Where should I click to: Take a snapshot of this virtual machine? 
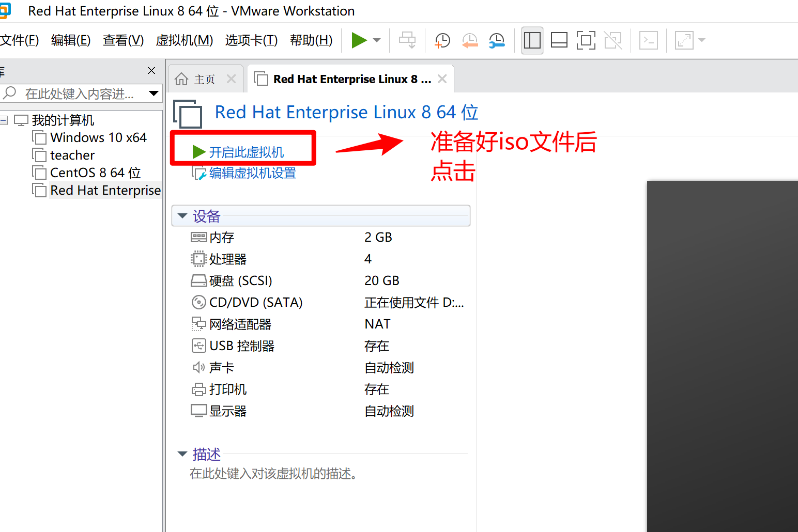pos(442,40)
